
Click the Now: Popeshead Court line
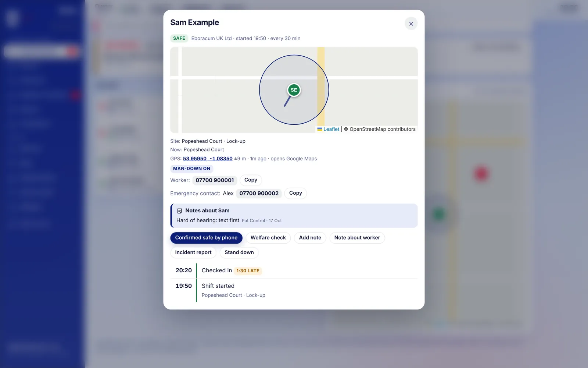coord(197,150)
